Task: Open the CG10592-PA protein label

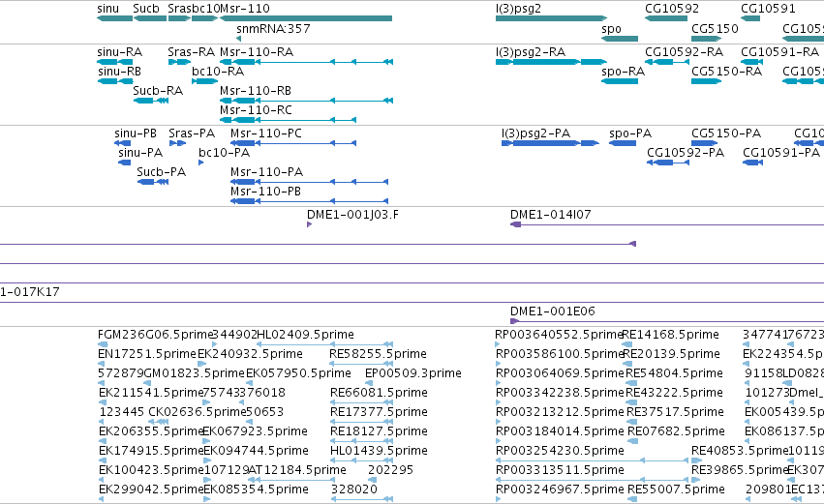Action: tap(686, 153)
